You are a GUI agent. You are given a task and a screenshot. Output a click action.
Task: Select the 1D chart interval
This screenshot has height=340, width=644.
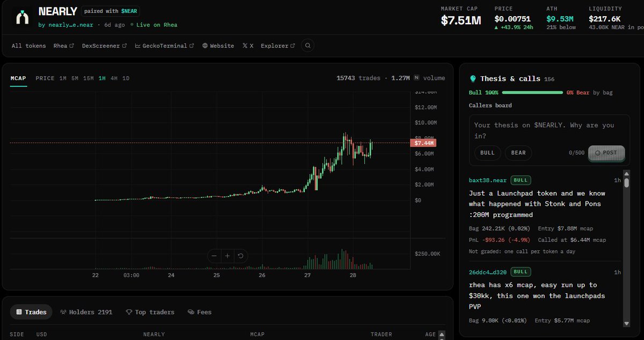click(126, 78)
